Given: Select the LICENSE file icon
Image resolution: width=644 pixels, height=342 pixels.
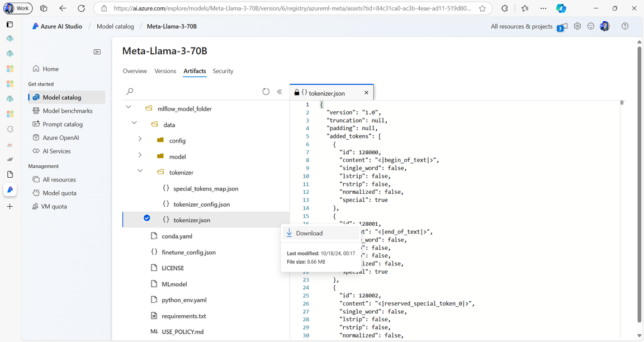Looking at the screenshot, I should [x=154, y=268].
